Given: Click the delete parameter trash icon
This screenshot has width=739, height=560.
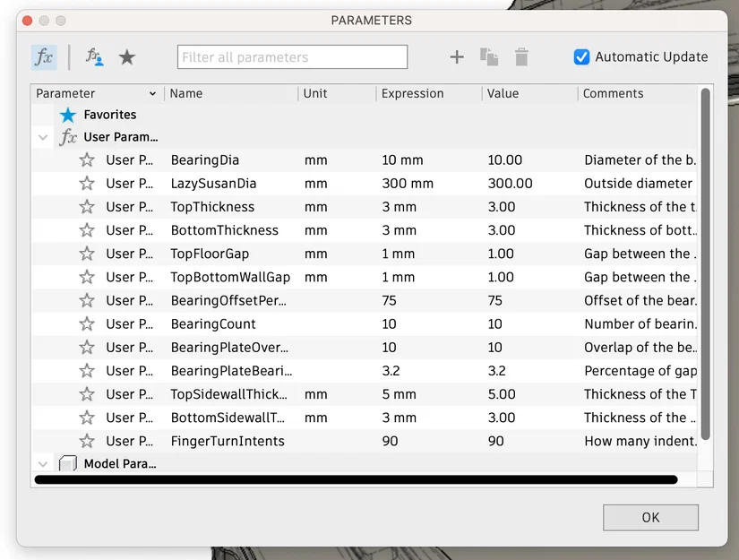Looking at the screenshot, I should click(521, 57).
